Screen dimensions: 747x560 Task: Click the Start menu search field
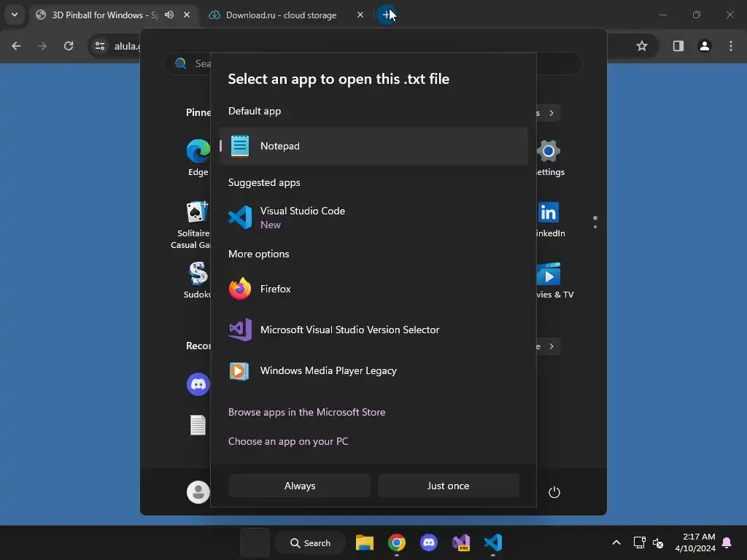(373, 63)
